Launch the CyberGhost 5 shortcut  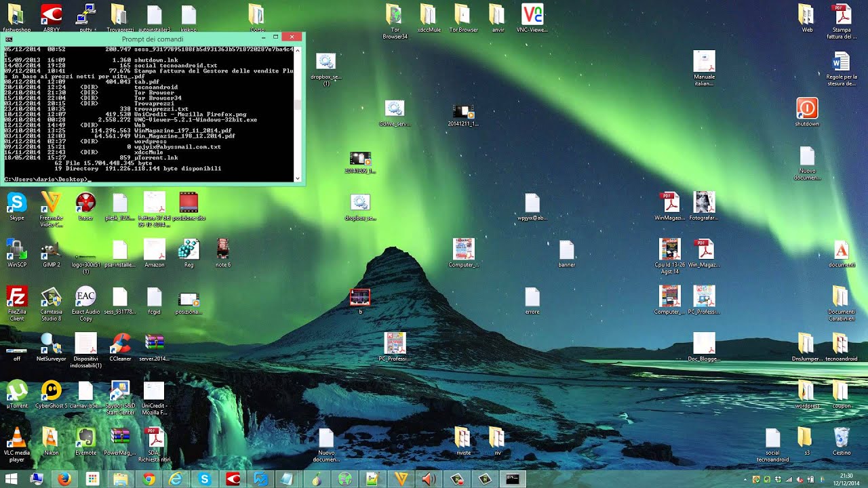(x=52, y=394)
